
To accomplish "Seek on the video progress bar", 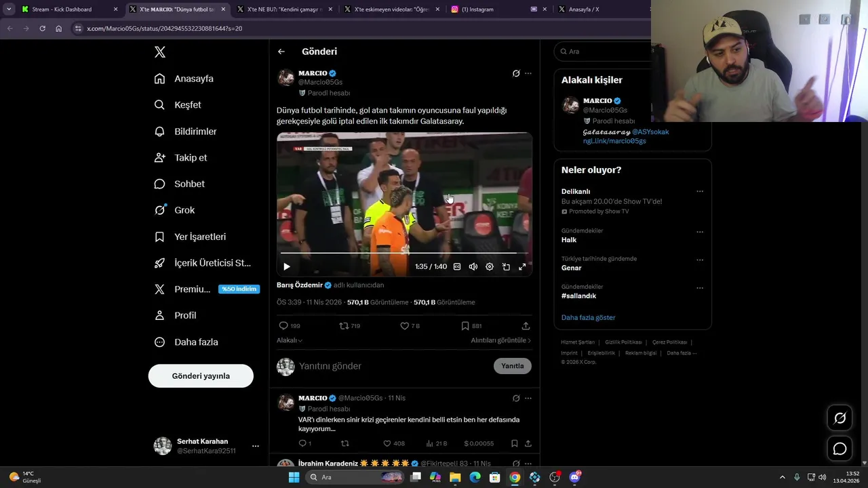I will (x=404, y=253).
